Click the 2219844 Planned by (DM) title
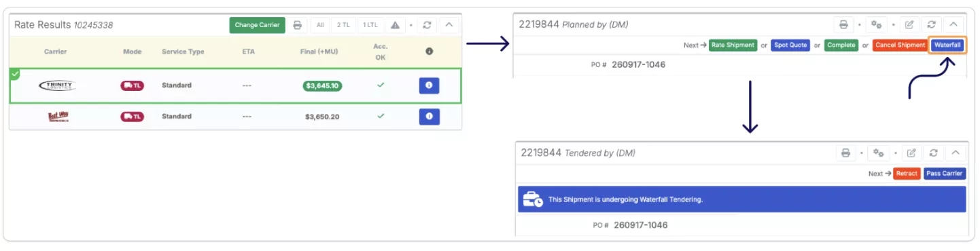This screenshot has width=980, height=251. coord(574,24)
